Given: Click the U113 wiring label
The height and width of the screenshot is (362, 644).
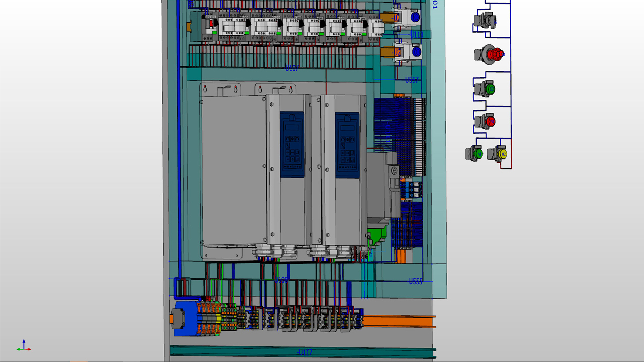Looking at the screenshot, I should [416, 34].
